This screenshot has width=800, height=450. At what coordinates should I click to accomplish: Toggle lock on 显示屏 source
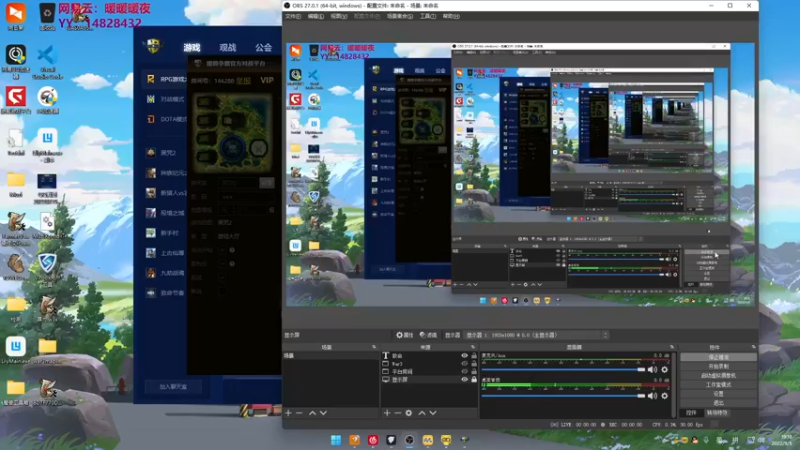(x=474, y=380)
